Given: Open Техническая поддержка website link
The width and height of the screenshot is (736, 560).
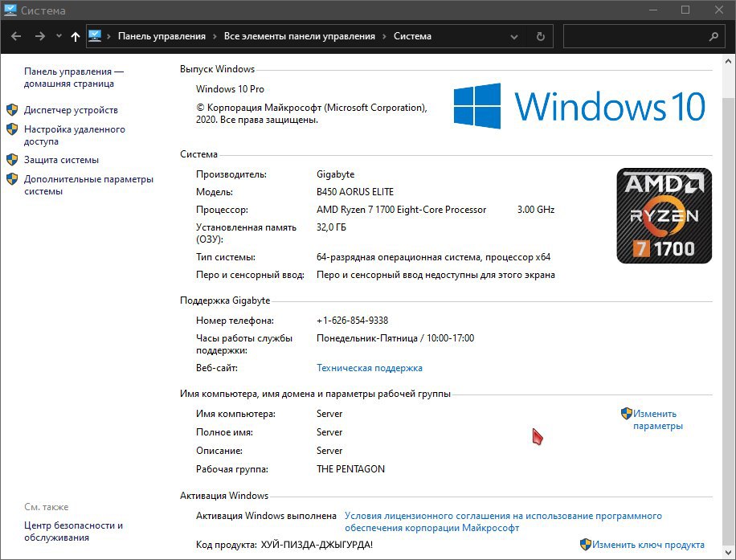Looking at the screenshot, I should [370, 368].
